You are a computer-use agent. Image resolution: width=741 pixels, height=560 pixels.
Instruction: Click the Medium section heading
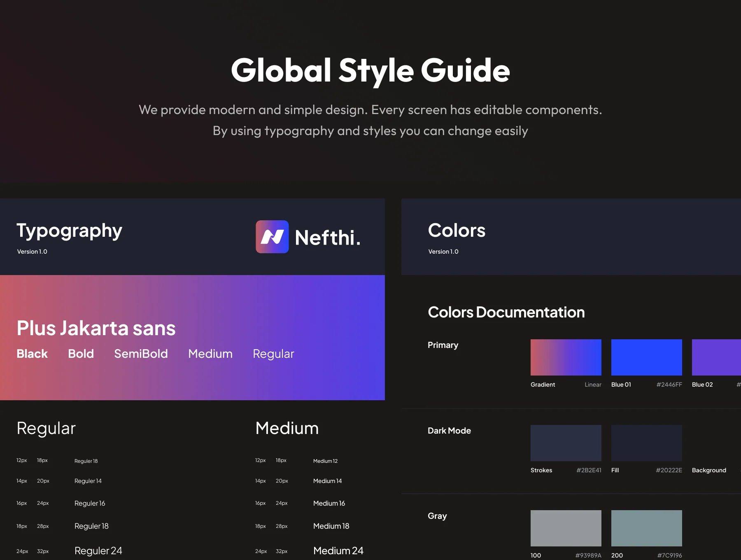(x=287, y=428)
